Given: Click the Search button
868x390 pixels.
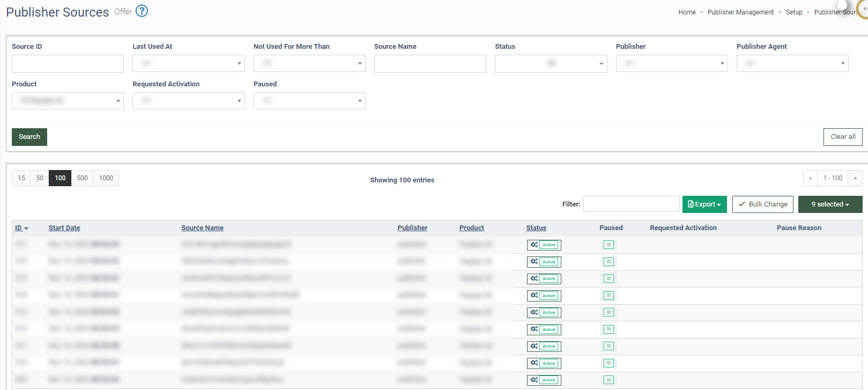Looking at the screenshot, I should coord(29,137).
